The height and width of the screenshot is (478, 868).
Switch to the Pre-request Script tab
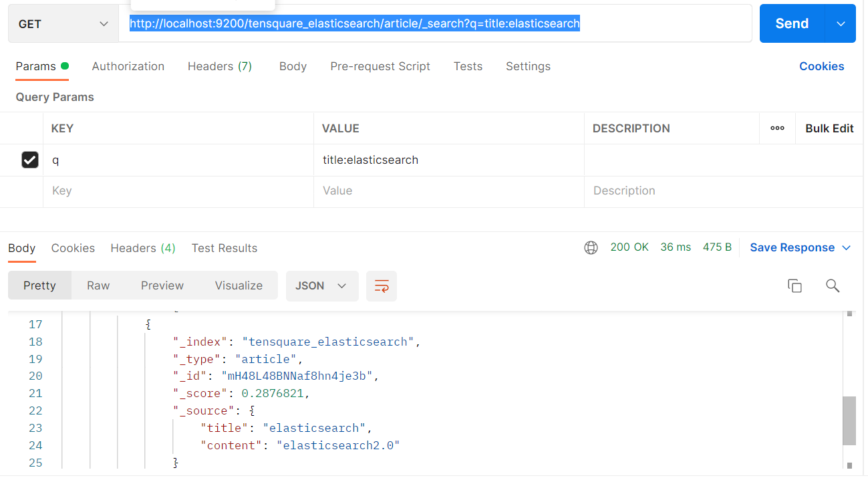pos(380,66)
